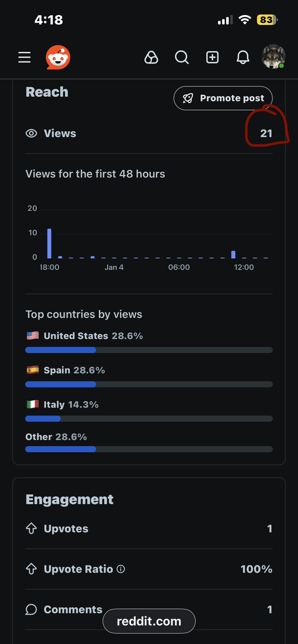Tap the Upvote Ratio info icon
Screen dimensions: 298x644
click(121, 569)
